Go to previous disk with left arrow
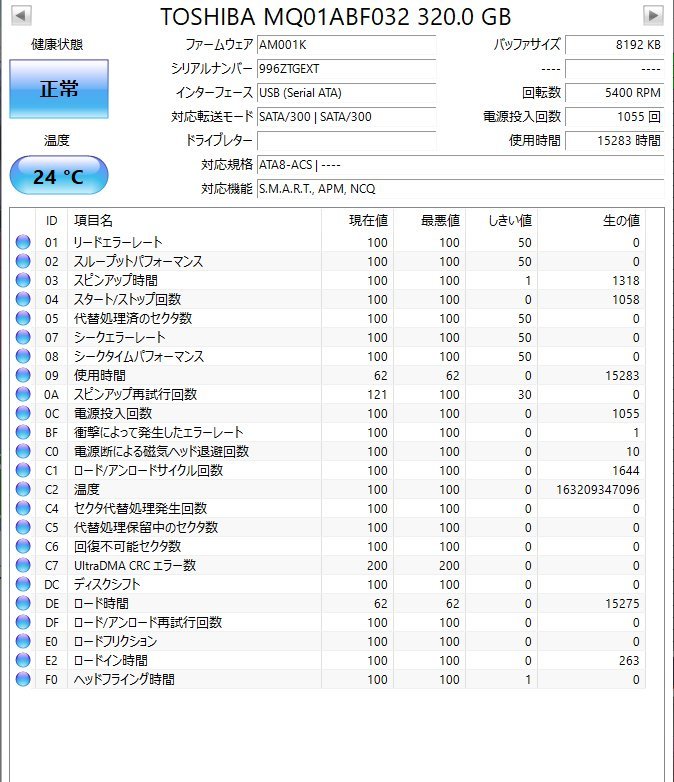Screen dimensions: 674x782 click(21, 15)
